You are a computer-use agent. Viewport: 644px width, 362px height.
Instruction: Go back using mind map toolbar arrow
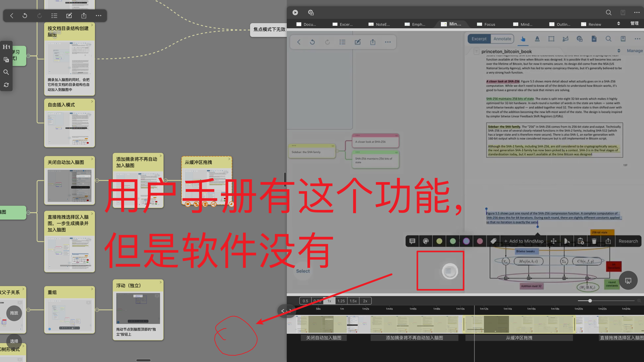pos(11,16)
